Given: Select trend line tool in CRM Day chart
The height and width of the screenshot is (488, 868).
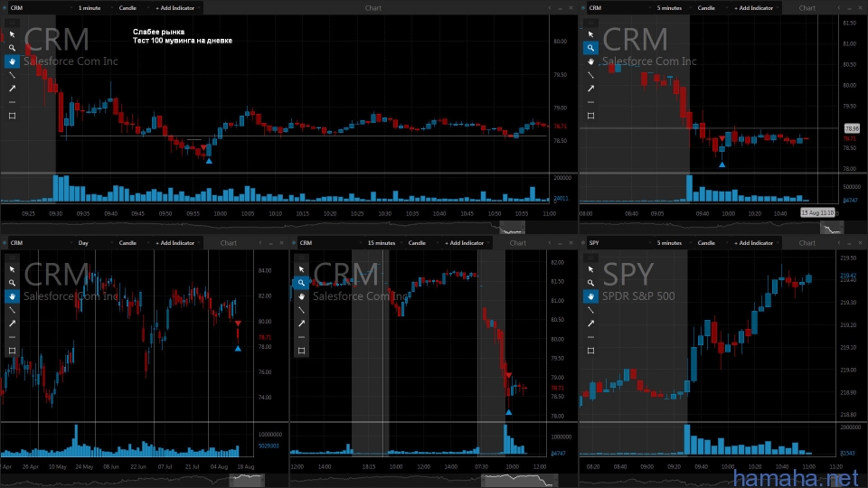Looking at the screenshot, I should [x=12, y=310].
